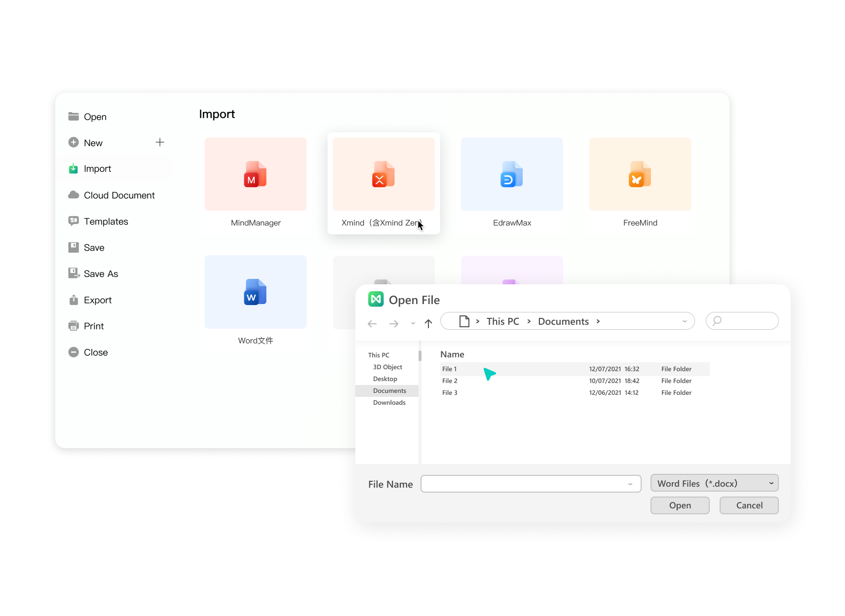Screen dimensions: 845x616
Task: Click the New plus-circle icon
Action: (74, 143)
